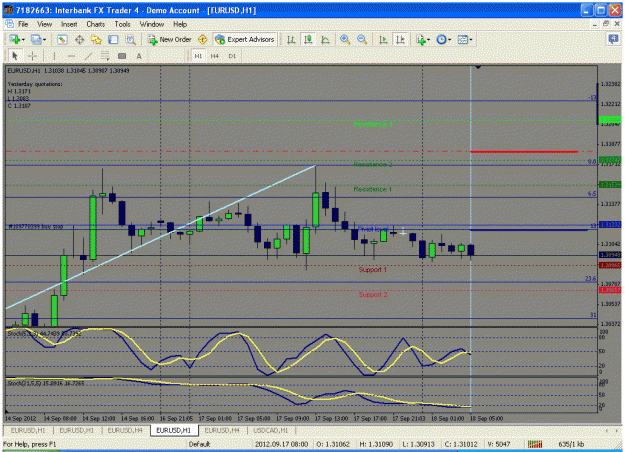
Task: Click the 'C: 1.31012' status bar value
Action: [461, 444]
